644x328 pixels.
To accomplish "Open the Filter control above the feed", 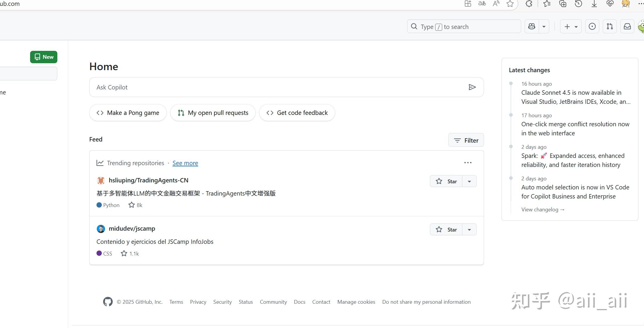I will [x=466, y=140].
